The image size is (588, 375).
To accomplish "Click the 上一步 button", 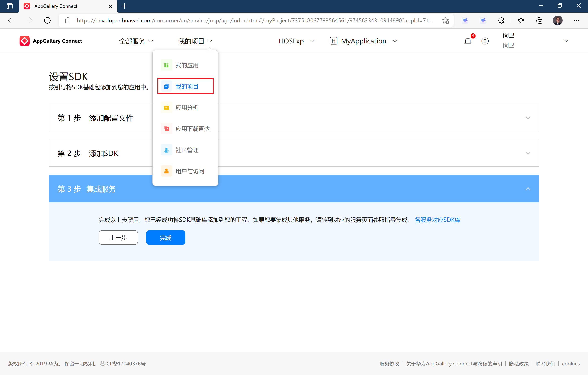I will [118, 237].
